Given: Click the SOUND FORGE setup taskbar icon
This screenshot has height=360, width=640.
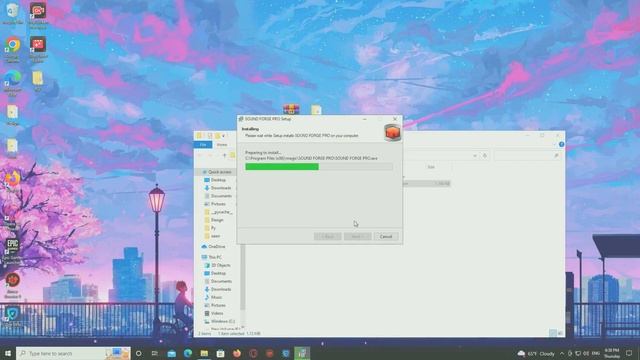Looking at the screenshot, I should (302, 353).
